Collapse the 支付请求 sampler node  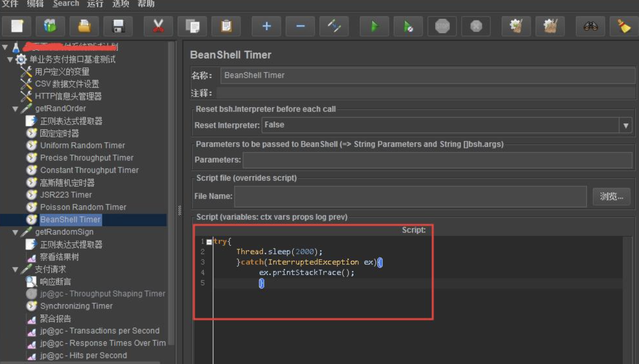point(15,269)
